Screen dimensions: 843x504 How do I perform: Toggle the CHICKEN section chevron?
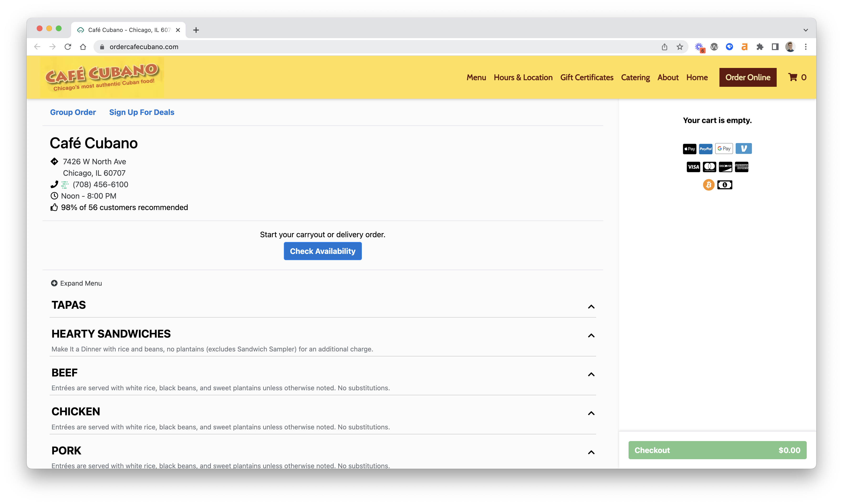(591, 413)
